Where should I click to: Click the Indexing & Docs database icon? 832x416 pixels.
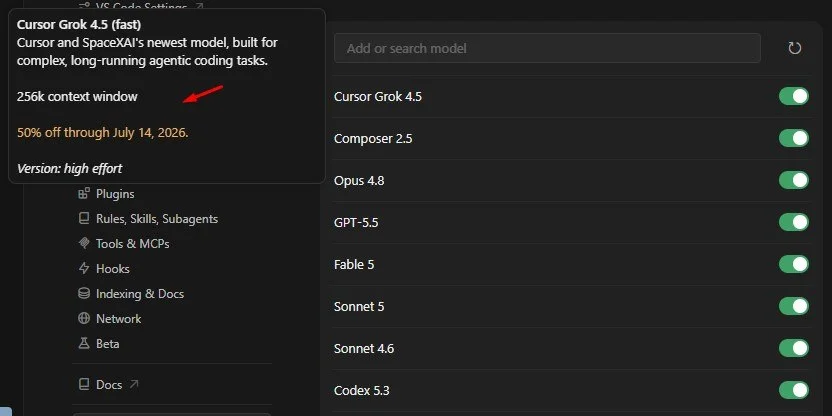pyautogui.click(x=84, y=293)
